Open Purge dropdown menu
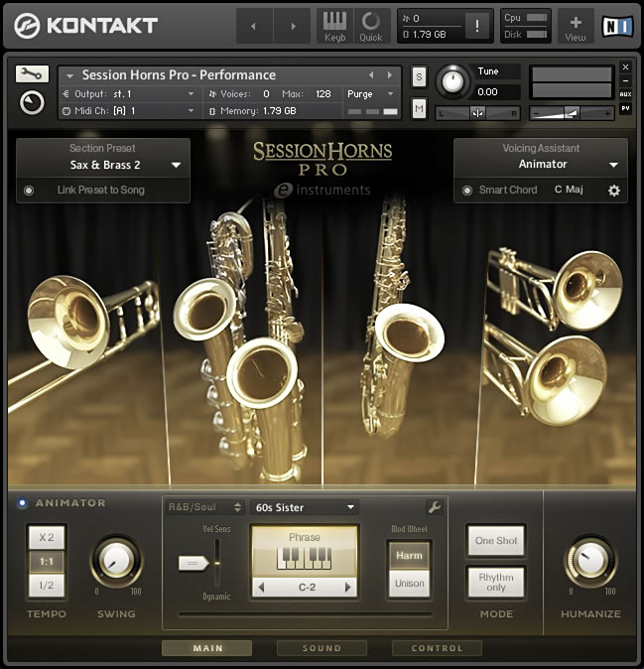This screenshot has height=669, width=644. pos(370,94)
